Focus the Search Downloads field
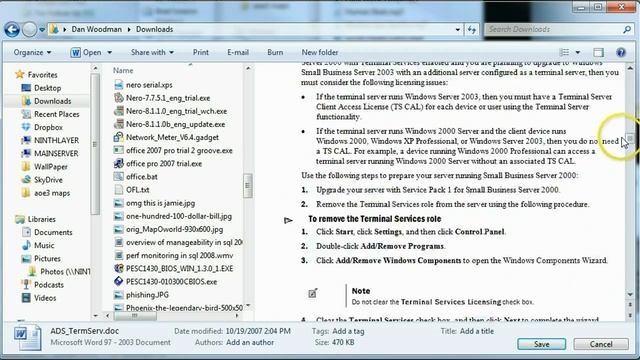The image size is (640, 360). [553, 29]
